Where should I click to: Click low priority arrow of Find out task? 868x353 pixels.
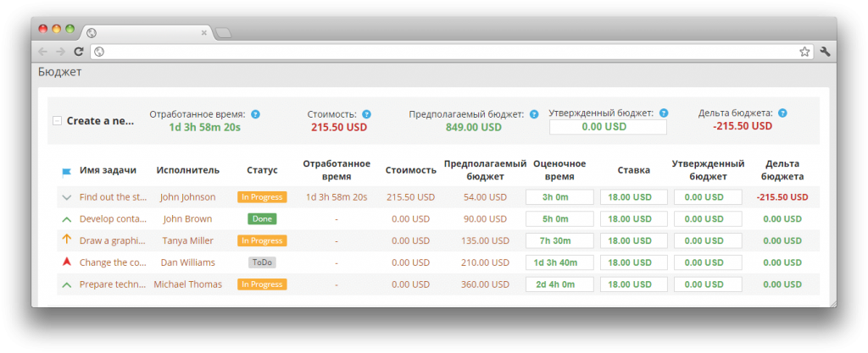coord(67,197)
